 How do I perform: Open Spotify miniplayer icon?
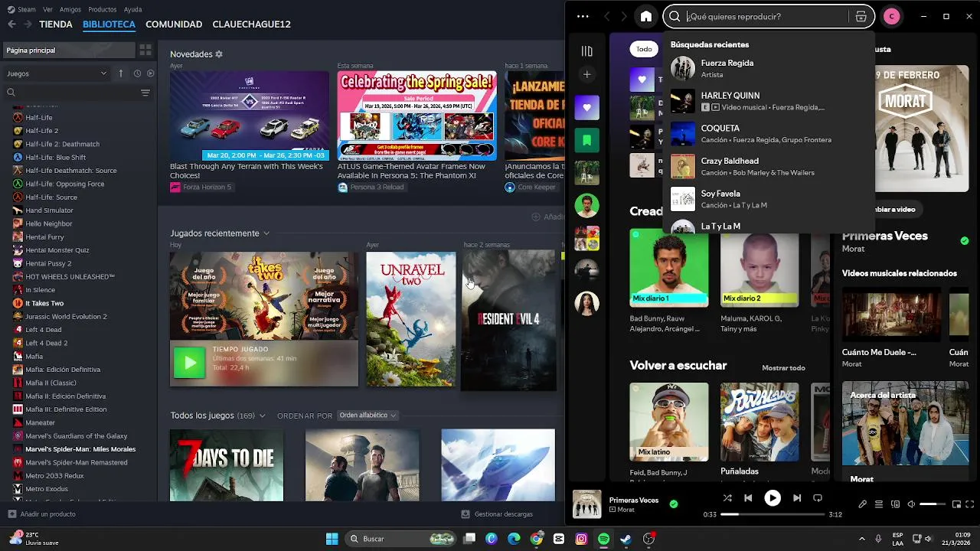[x=956, y=504]
